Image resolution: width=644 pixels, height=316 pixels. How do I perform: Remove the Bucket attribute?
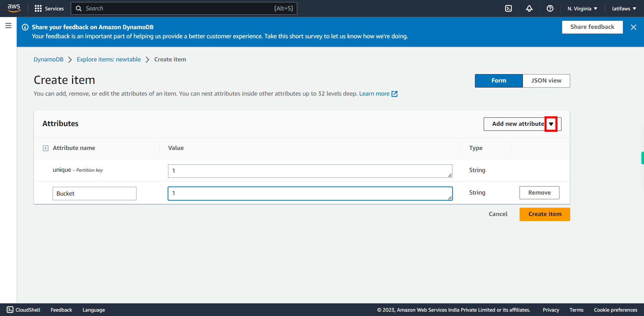point(539,193)
